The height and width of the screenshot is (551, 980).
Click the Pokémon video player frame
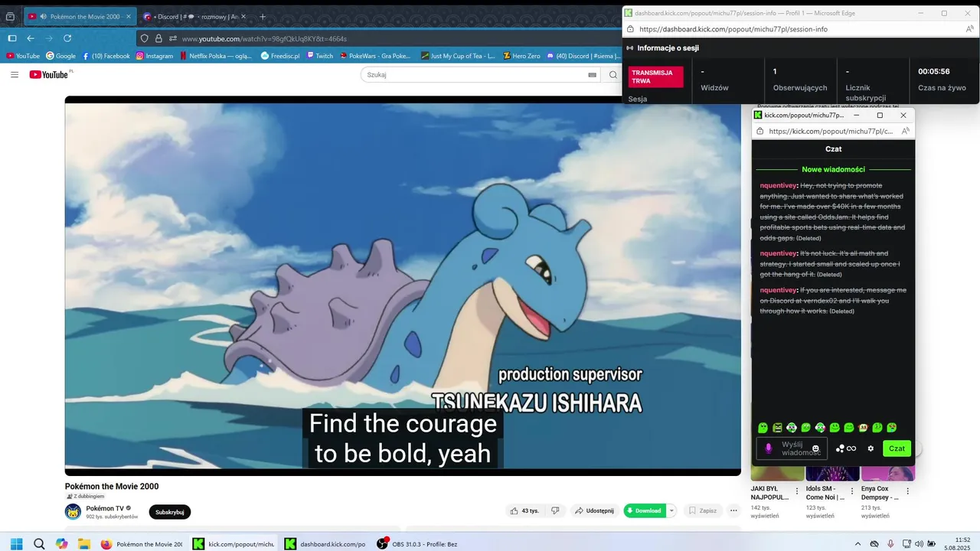tap(403, 285)
